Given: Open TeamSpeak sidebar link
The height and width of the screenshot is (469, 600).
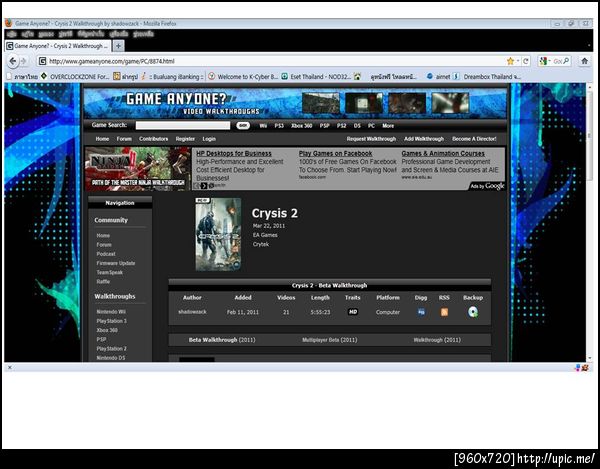Looking at the screenshot, I should tap(109, 272).
